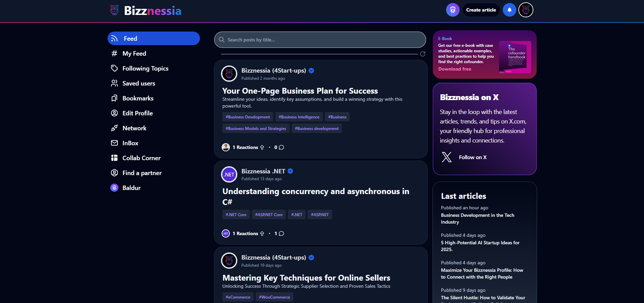Click the Collab Corner grid icon
The width and height of the screenshot is (644, 303).
click(x=114, y=158)
